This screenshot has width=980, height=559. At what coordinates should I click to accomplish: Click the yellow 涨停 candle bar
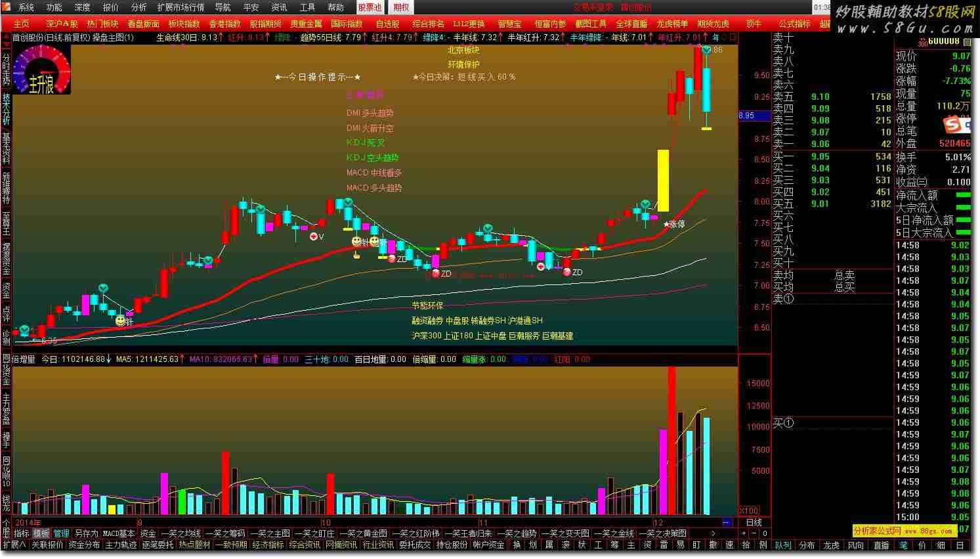click(x=663, y=180)
